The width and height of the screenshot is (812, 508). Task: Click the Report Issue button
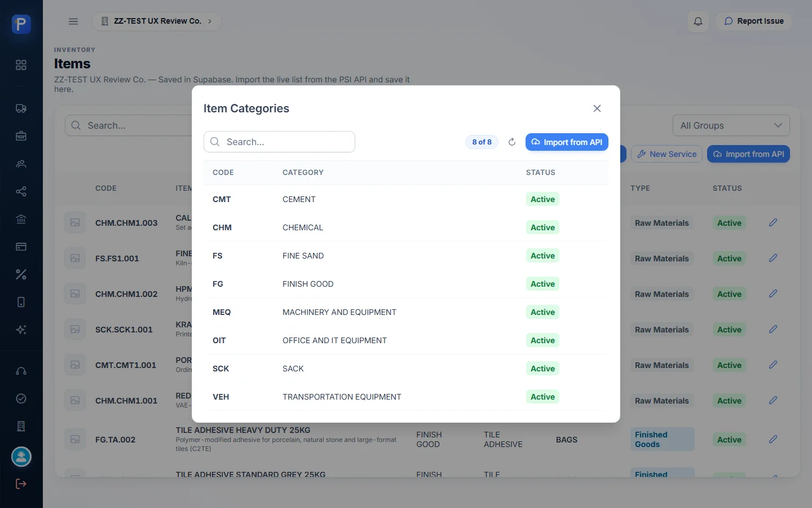(754, 21)
